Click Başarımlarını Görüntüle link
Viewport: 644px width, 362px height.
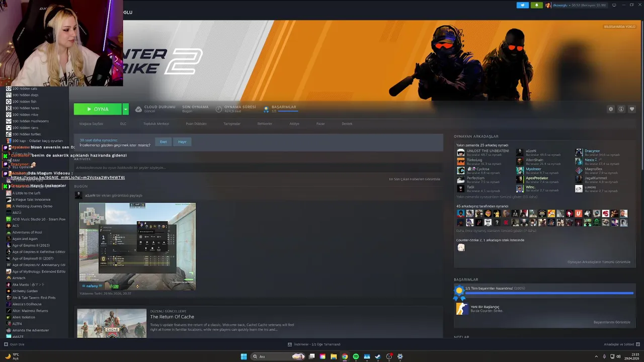[x=612, y=322]
